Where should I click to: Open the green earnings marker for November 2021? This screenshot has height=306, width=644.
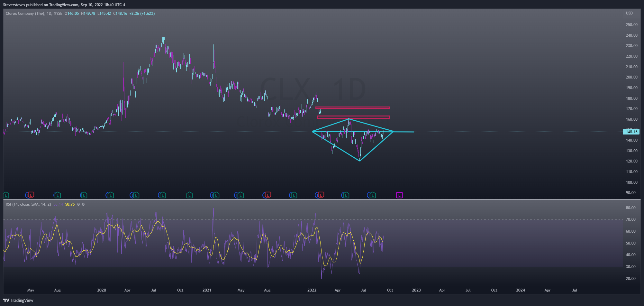(294, 195)
